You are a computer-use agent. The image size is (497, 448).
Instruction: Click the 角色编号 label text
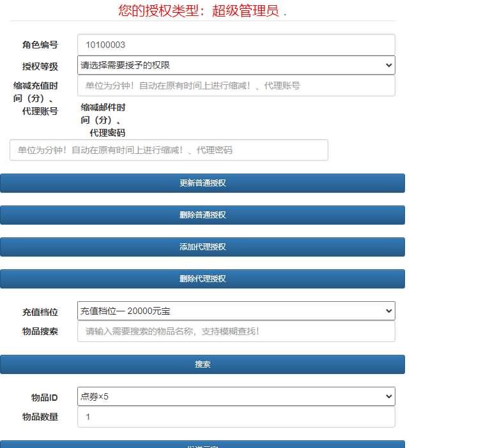[x=40, y=45]
